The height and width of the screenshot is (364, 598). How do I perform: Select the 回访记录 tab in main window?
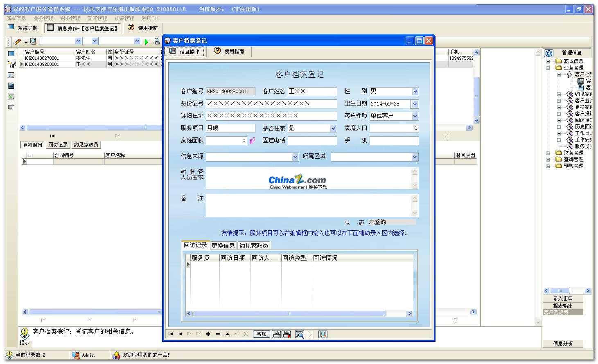(x=58, y=145)
